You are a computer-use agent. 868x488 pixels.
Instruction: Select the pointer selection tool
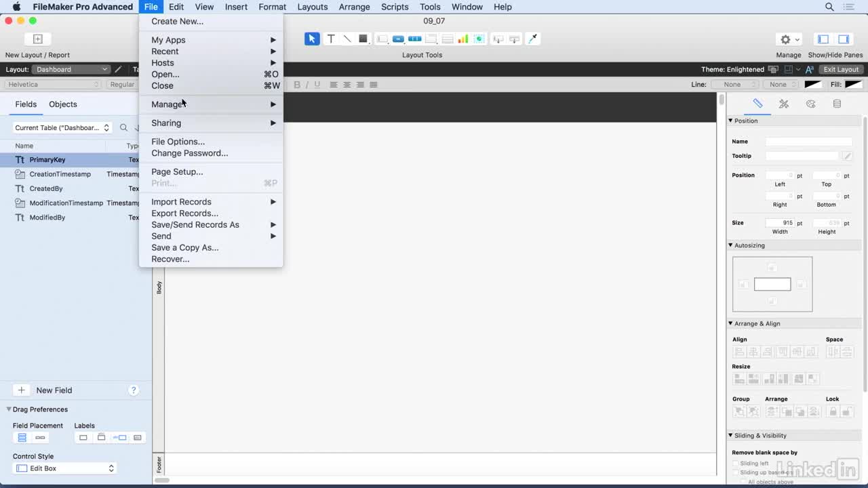[312, 39]
